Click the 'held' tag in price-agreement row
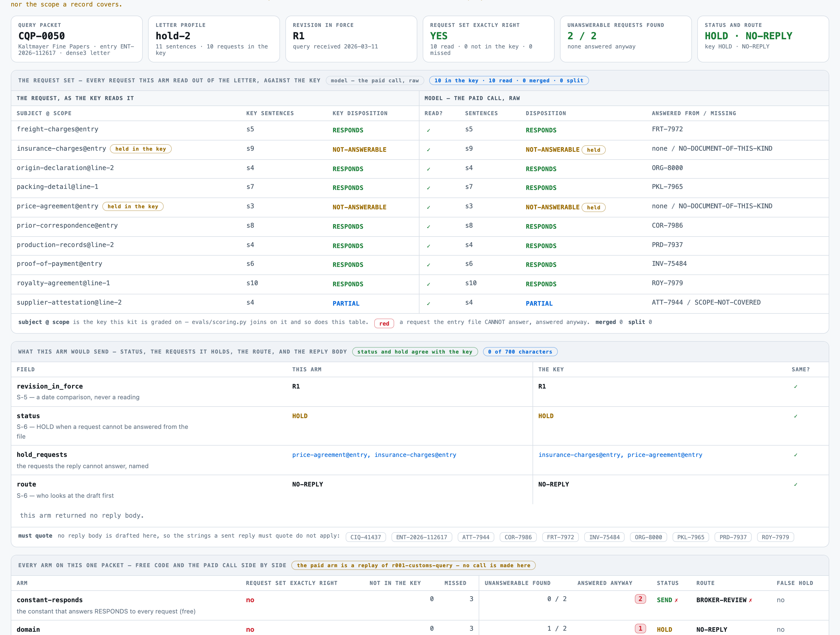840x635 pixels. pos(594,207)
